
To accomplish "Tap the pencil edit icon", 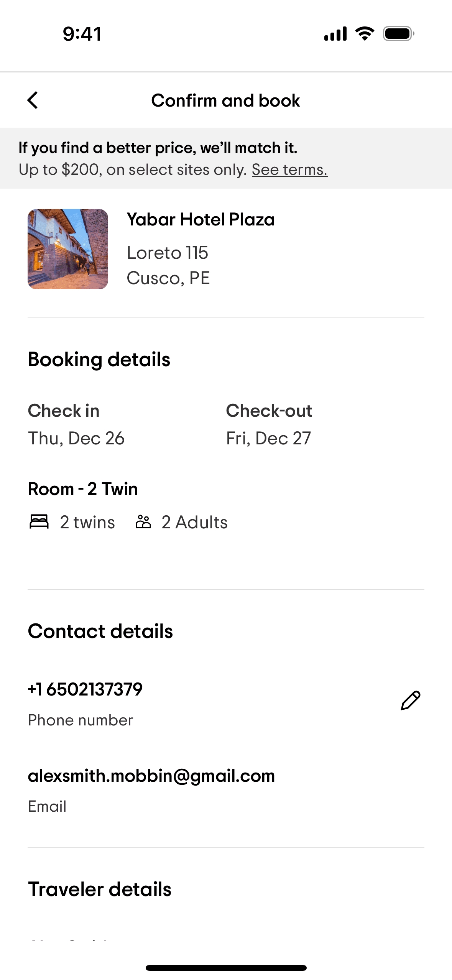I will 410,701.
